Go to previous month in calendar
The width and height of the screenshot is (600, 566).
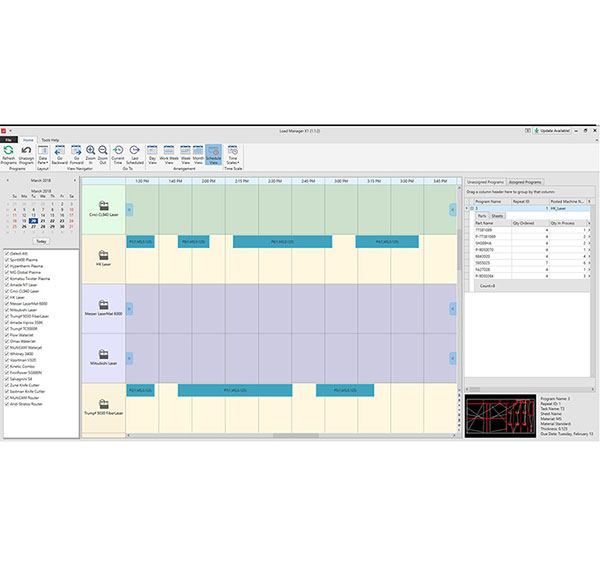[7, 180]
